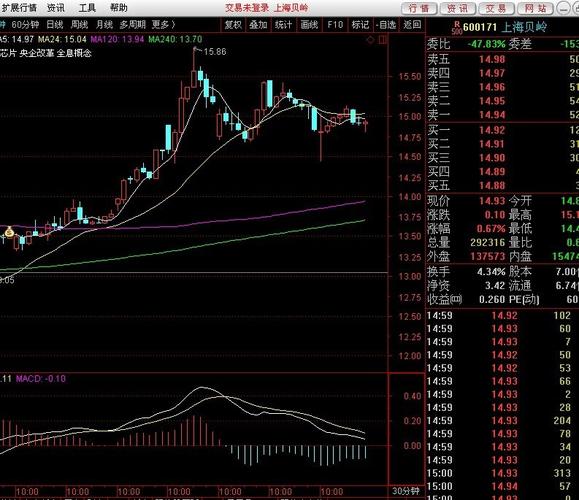Click the 30分钟 period label at chart bottom
Screen dimensions: 579x500
405,491
